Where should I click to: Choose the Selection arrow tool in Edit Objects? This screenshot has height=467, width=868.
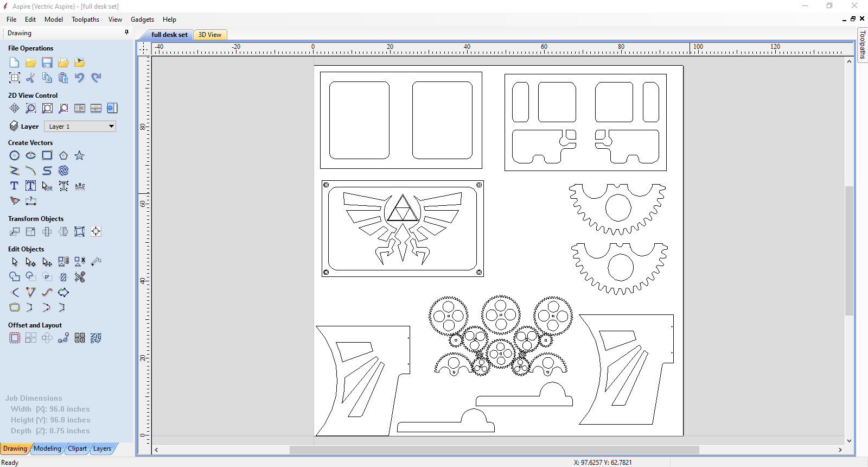[15, 262]
